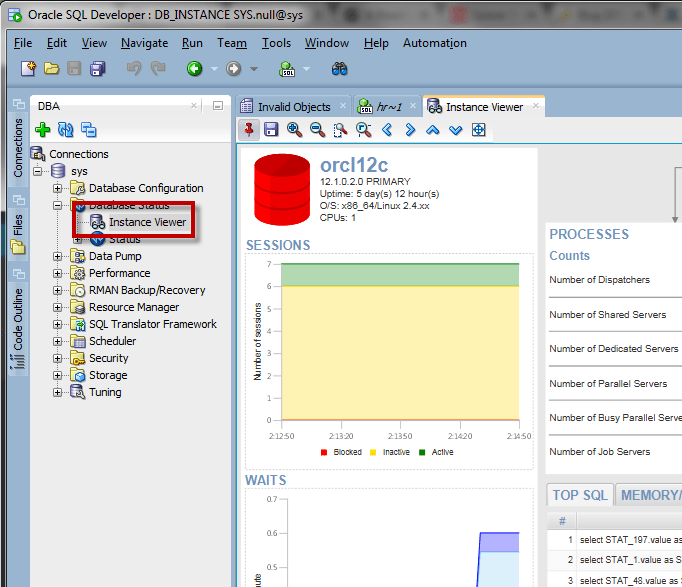Open the Tools menu
Image resolution: width=682 pixels, height=587 pixels.
pos(276,43)
